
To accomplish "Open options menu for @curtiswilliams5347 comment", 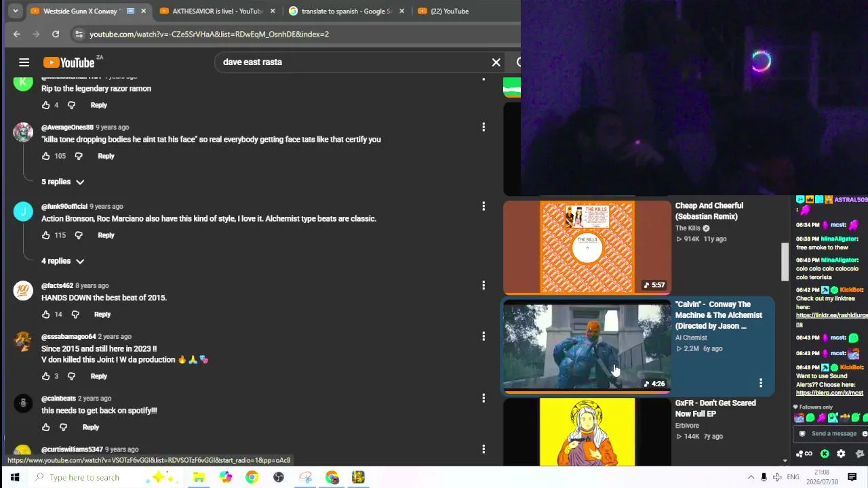I will point(484,449).
